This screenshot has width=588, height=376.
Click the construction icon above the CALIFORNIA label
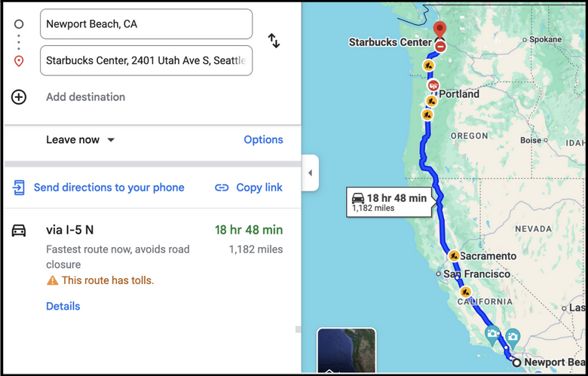tap(465, 292)
